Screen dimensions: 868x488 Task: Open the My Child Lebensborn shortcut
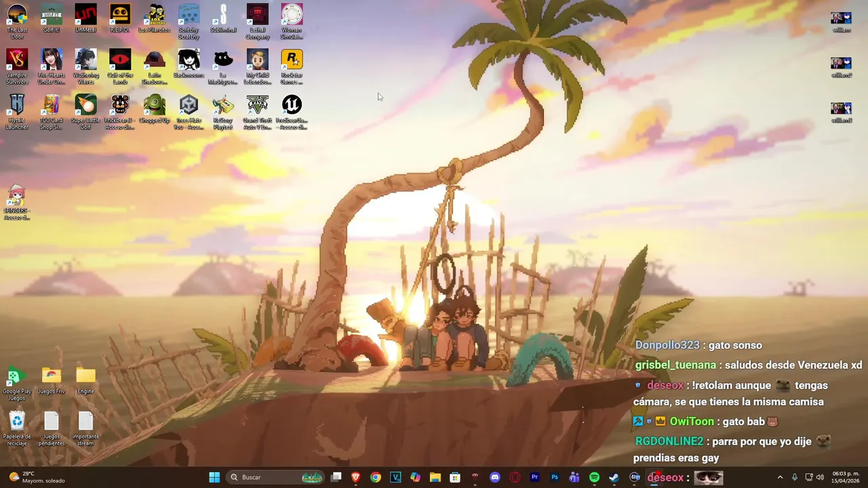click(x=257, y=67)
